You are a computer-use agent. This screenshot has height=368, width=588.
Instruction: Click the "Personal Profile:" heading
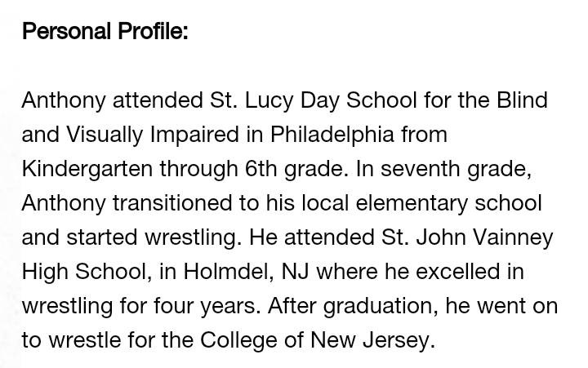pyautogui.click(x=105, y=31)
